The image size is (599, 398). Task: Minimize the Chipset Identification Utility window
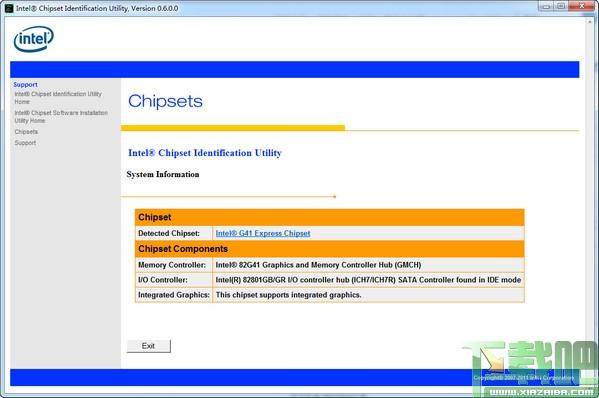click(x=546, y=6)
